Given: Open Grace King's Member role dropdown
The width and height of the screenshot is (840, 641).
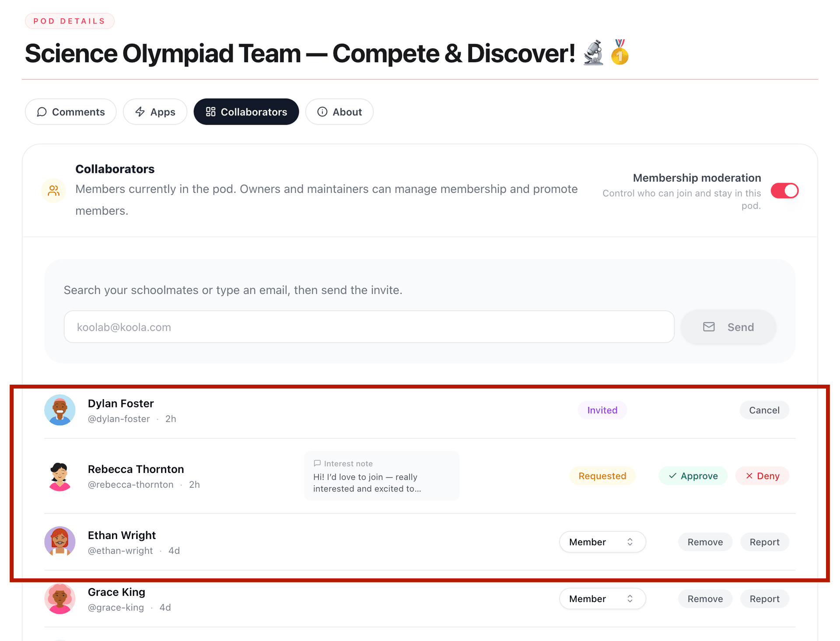Looking at the screenshot, I should click(602, 599).
